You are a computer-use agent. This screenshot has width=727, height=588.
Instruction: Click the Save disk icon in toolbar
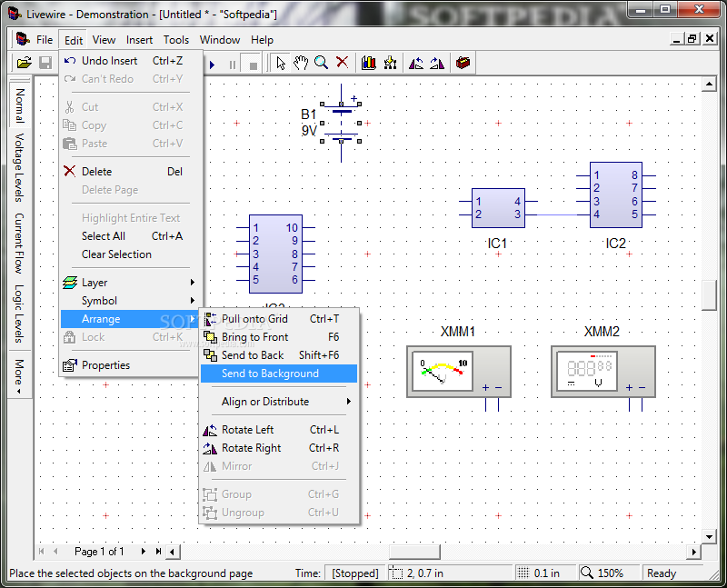[45, 63]
